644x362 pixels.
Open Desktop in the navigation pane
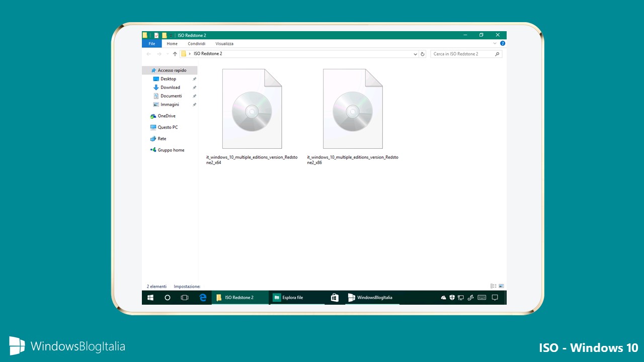(170, 79)
